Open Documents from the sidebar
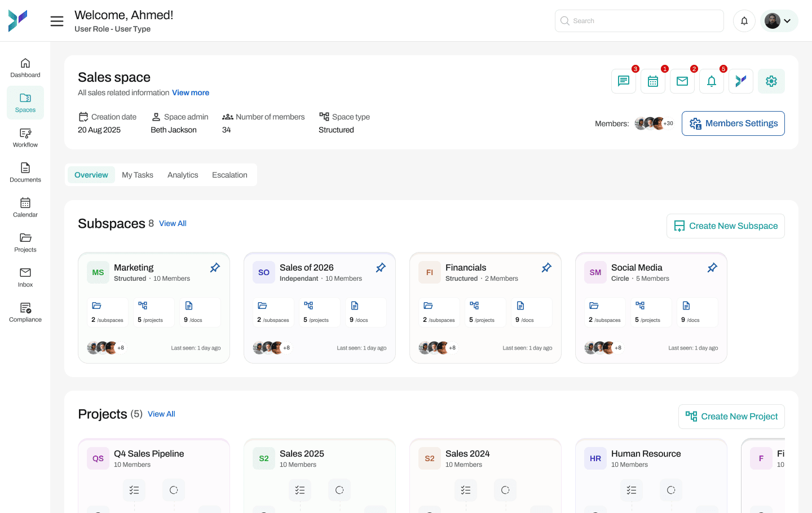Viewport: 812px width, 513px height. click(25, 173)
